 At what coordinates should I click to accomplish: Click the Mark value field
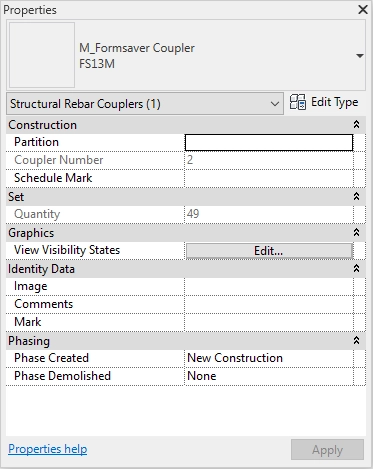click(x=269, y=322)
